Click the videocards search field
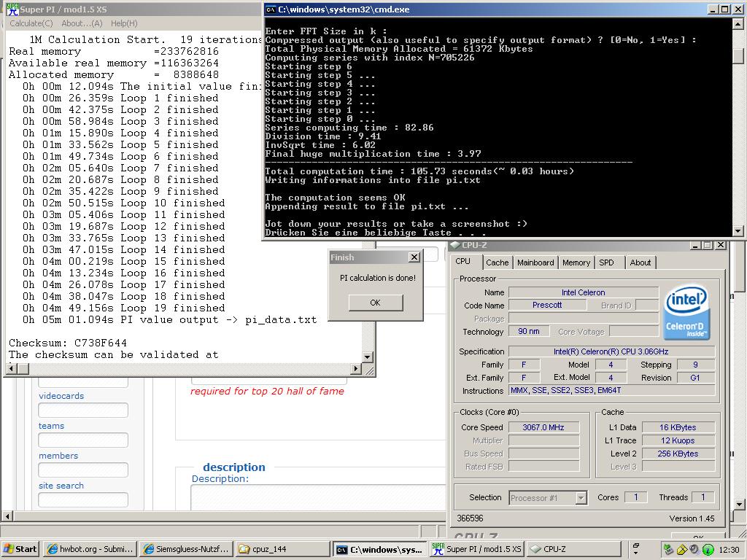747x560 pixels. pyautogui.click(x=83, y=410)
